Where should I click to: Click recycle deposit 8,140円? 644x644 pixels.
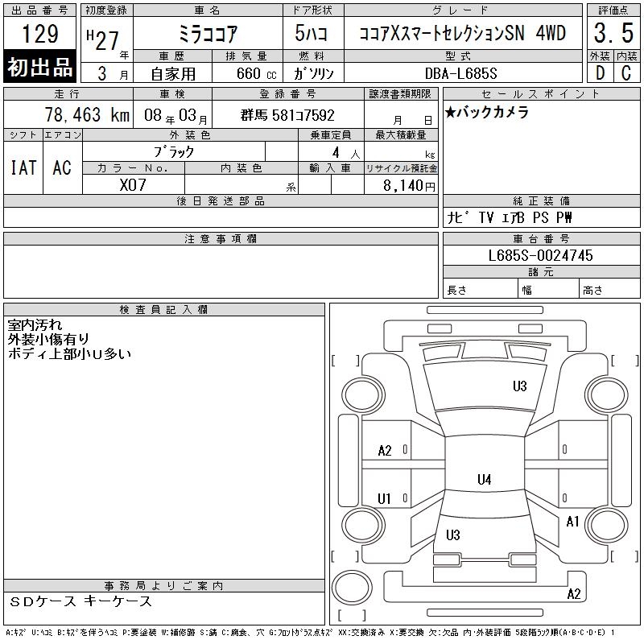[x=409, y=185]
